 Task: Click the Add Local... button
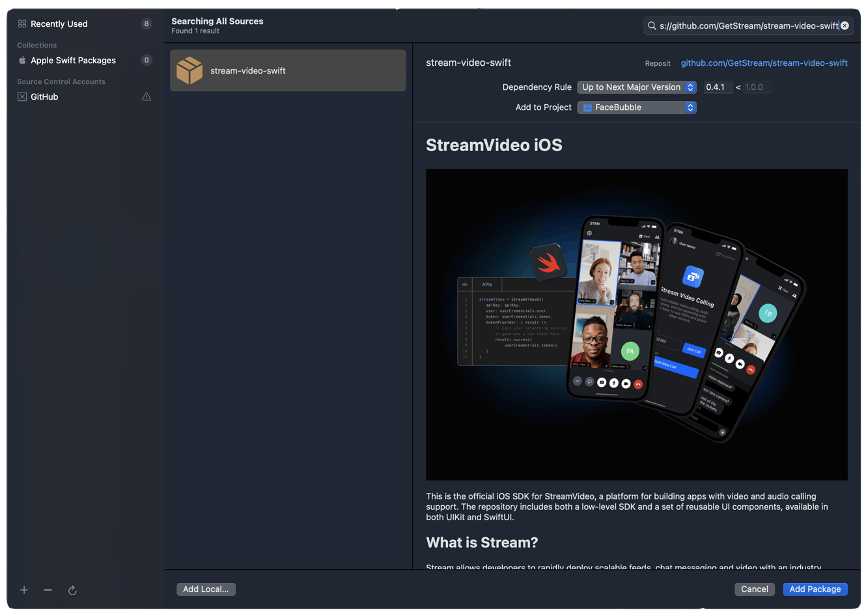pos(206,589)
